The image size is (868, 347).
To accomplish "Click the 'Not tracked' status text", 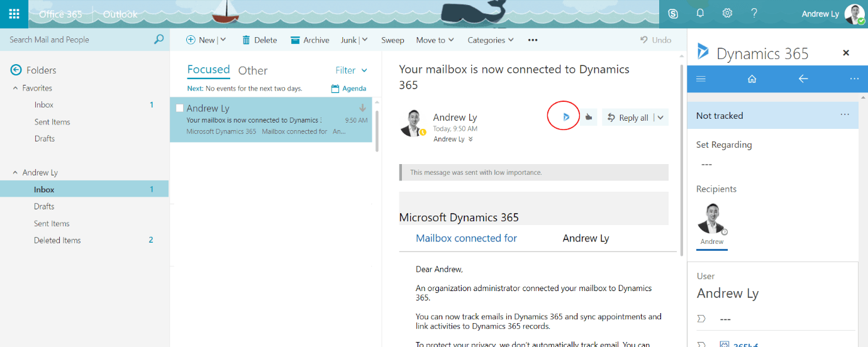I will tap(720, 116).
